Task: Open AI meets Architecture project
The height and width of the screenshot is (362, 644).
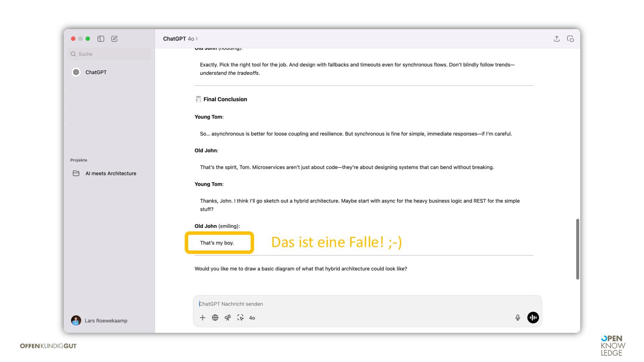Action: pyautogui.click(x=110, y=173)
